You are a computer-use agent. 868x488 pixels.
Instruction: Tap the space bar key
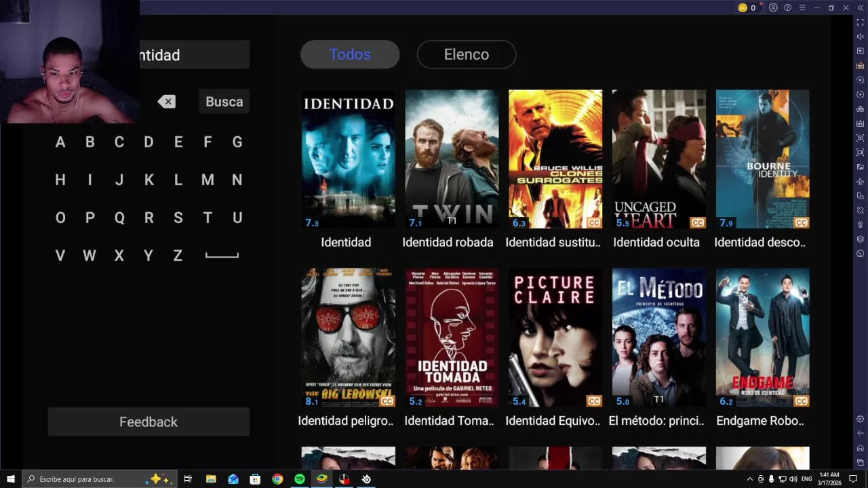point(222,256)
